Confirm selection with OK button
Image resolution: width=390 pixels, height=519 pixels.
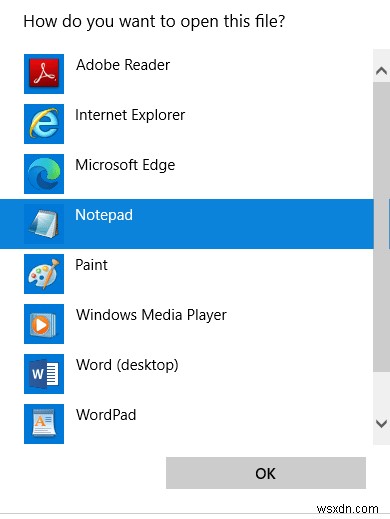pos(266,473)
